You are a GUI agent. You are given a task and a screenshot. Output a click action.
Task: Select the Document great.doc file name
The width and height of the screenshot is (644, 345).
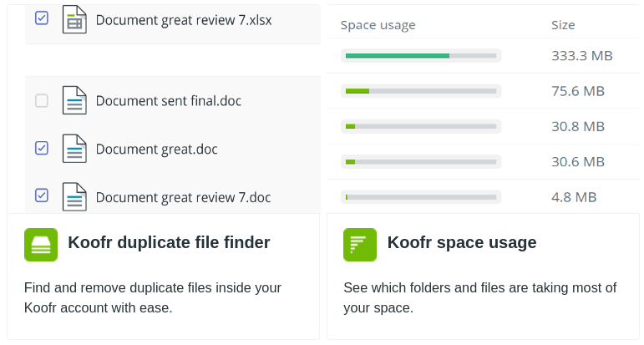[156, 149]
